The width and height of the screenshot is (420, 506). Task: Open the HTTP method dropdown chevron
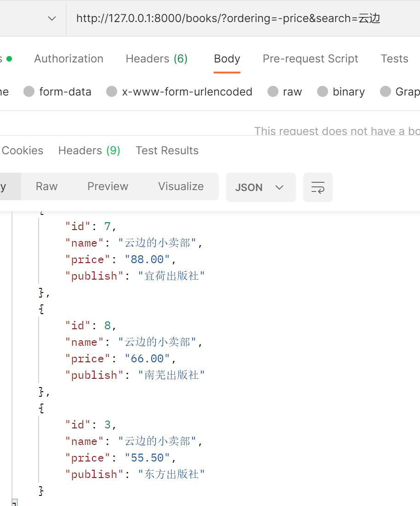click(x=52, y=18)
